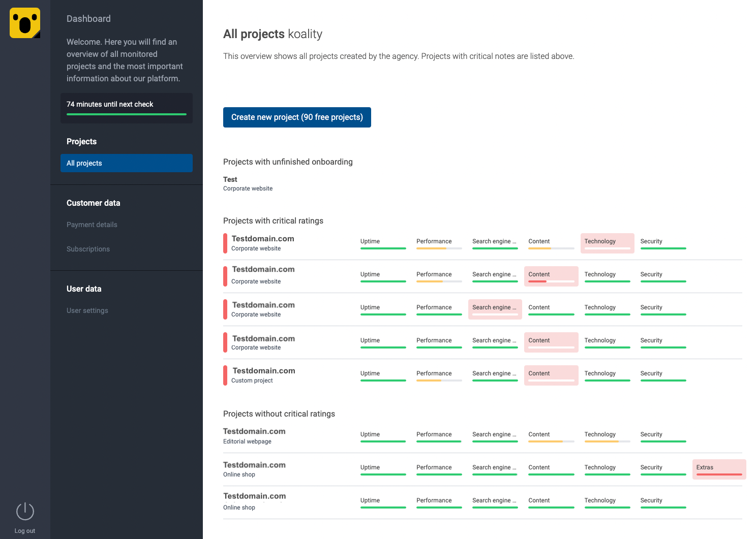The width and height of the screenshot is (756, 539).
Task: Open the Testdomain.com Editorial webpage project
Action: click(x=254, y=431)
